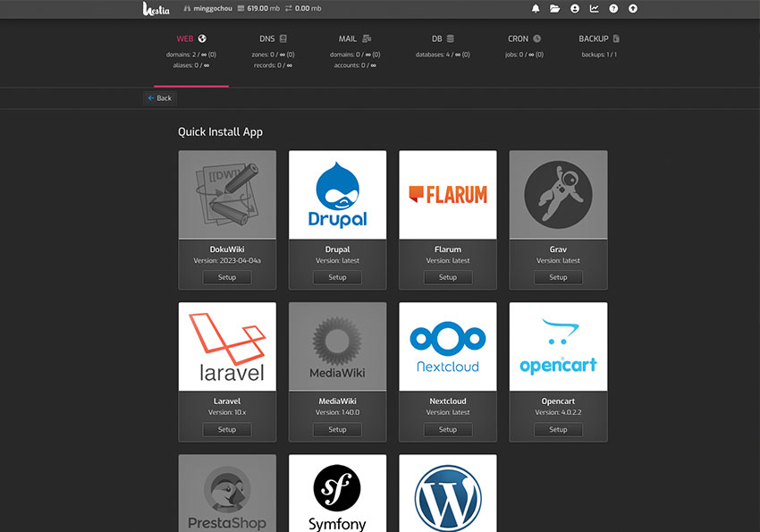Viewport: 760px width, 532px height.
Task: Click the WordPress app logo
Action: pos(448,494)
